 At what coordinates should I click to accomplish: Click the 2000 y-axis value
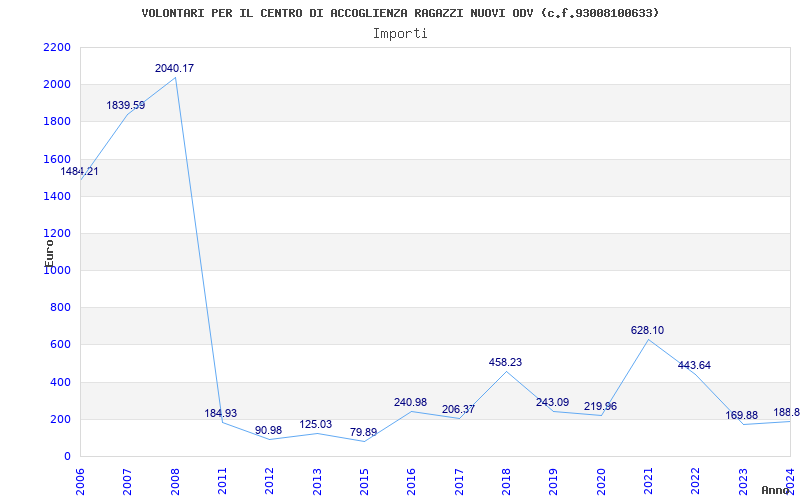pos(57,85)
